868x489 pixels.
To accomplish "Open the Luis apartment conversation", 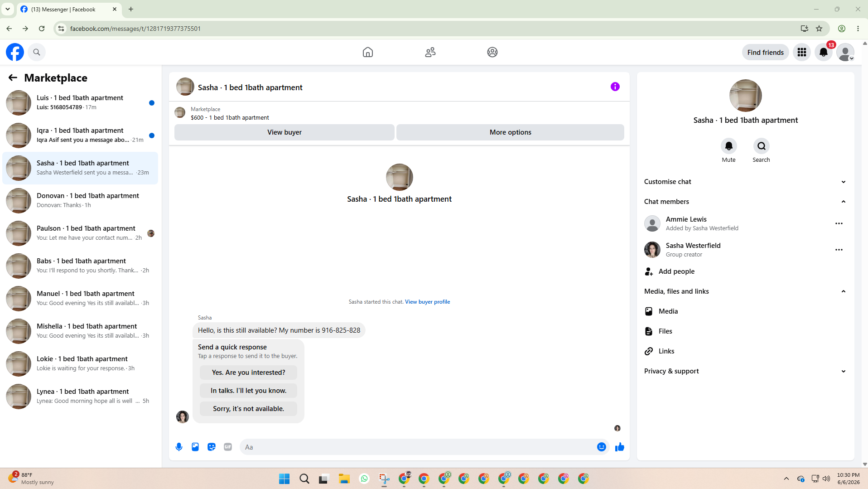I will click(x=81, y=103).
